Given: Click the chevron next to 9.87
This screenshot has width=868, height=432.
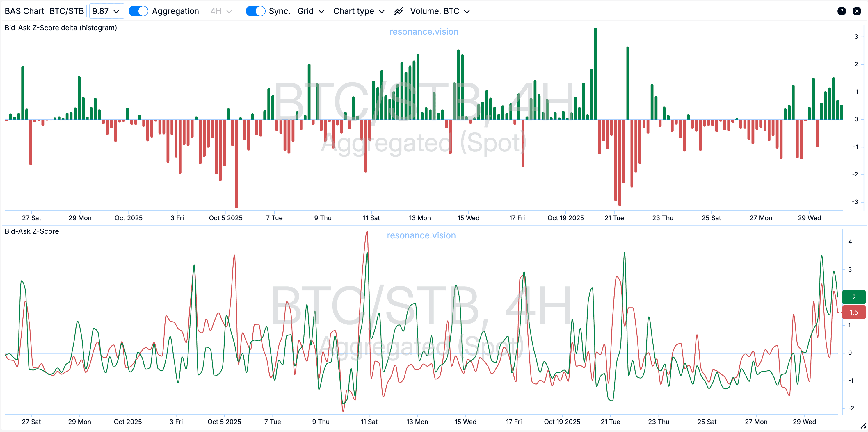Looking at the screenshot, I should (117, 11).
